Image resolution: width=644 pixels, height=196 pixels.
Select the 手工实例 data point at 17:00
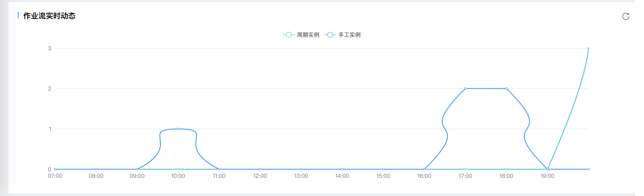coord(465,88)
